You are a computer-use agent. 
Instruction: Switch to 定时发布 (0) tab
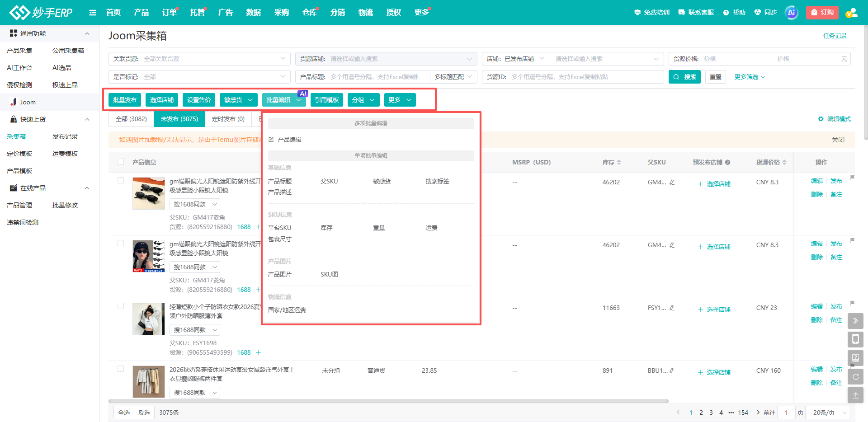point(228,119)
